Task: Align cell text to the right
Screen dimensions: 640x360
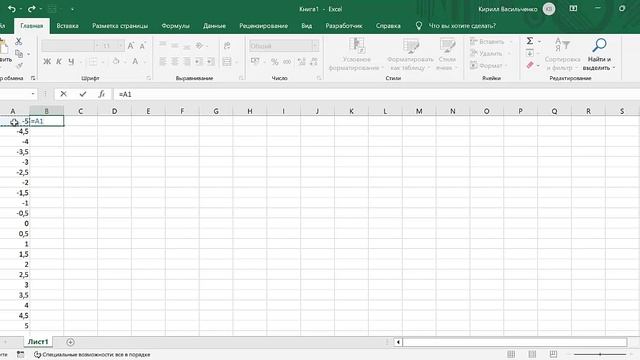Action: tap(187, 62)
